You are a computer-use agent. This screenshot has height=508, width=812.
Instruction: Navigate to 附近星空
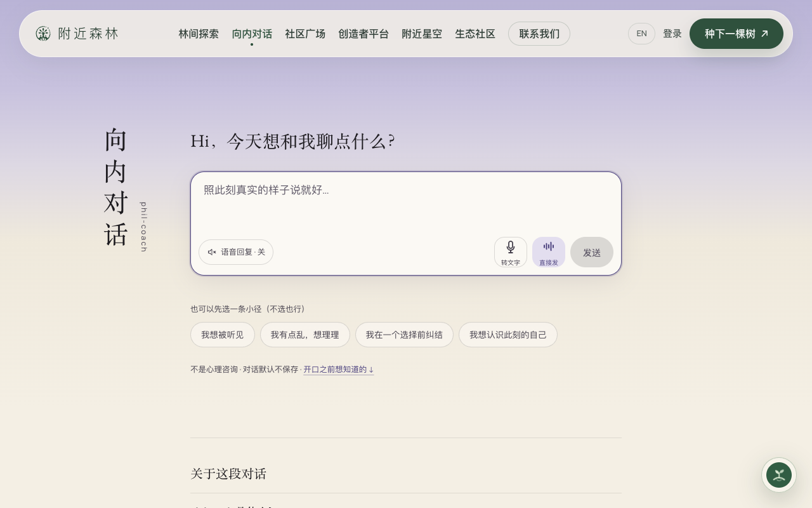click(x=422, y=34)
